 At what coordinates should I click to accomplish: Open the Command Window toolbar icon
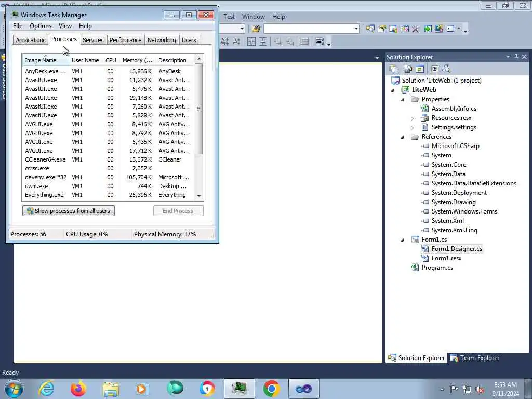tap(450, 29)
